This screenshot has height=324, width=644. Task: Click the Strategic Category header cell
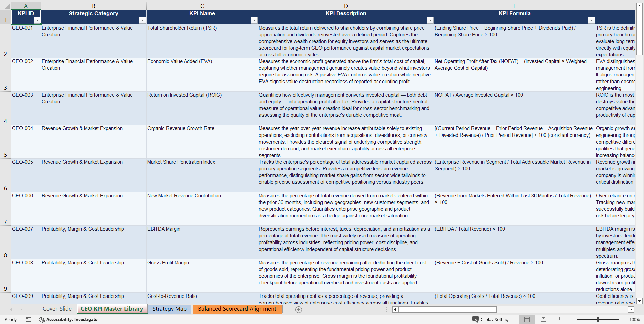click(94, 17)
